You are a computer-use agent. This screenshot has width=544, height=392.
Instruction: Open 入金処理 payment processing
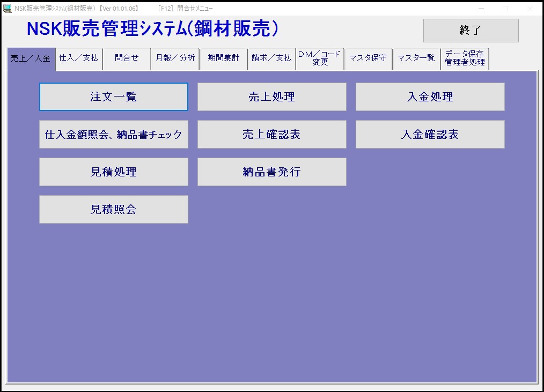[430, 97]
